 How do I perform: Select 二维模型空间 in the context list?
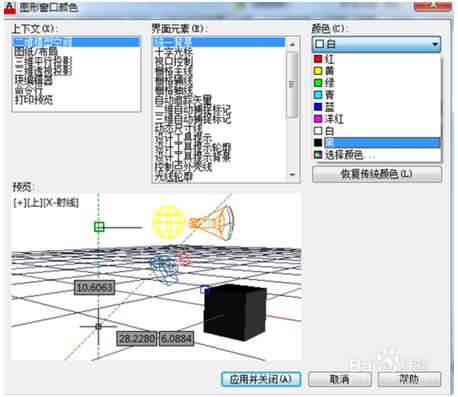click(76, 42)
